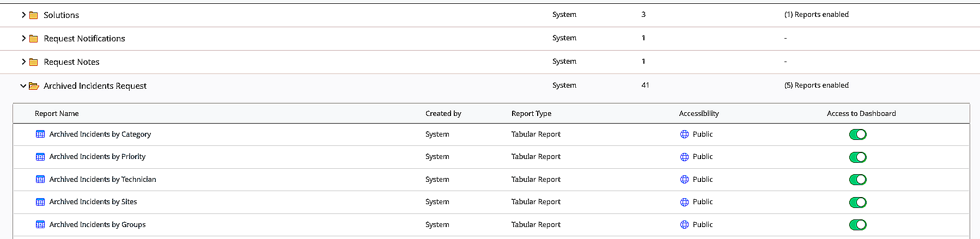Turn off dashboard access for Incidents by Groups
Screen dimensions: 980x239
(857, 225)
